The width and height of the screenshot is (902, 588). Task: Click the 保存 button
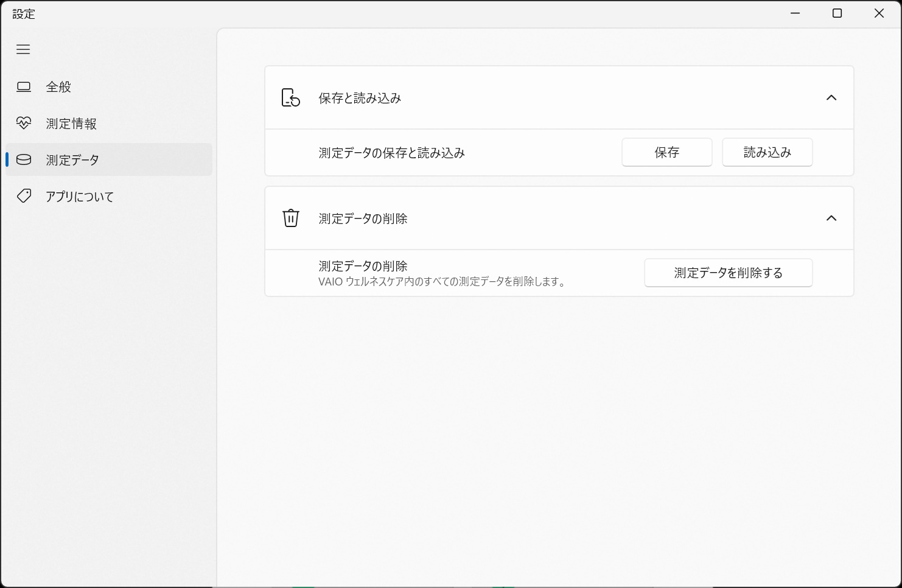pyautogui.click(x=667, y=152)
